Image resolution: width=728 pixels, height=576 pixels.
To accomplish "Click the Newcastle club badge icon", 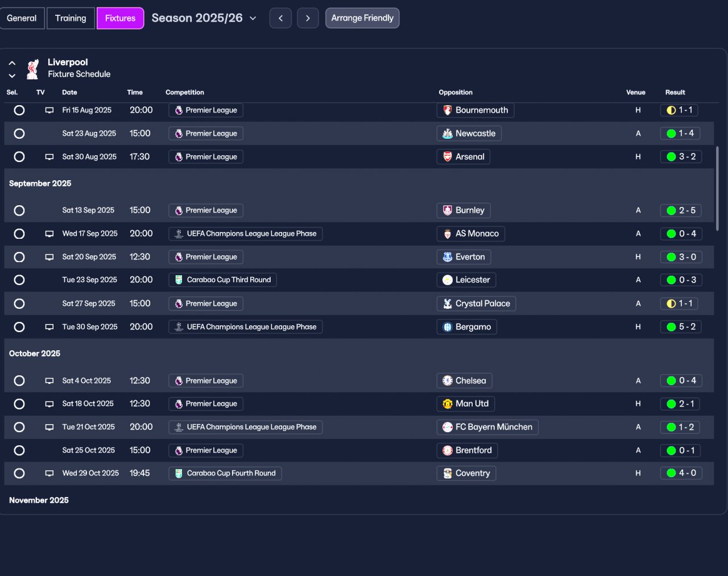I will tap(448, 134).
